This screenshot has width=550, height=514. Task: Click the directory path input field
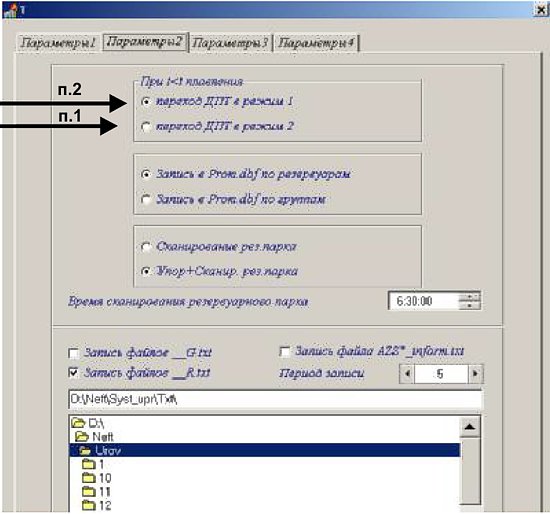tap(275, 399)
